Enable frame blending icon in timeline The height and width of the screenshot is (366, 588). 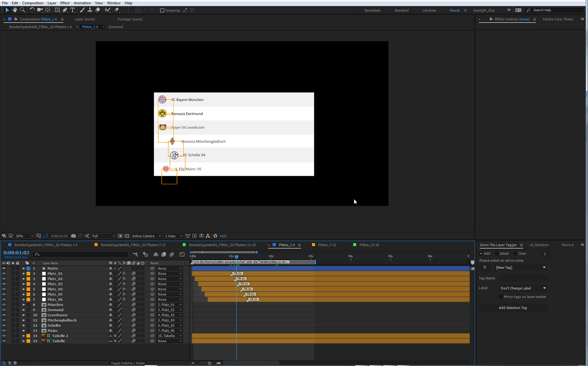[164, 254]
